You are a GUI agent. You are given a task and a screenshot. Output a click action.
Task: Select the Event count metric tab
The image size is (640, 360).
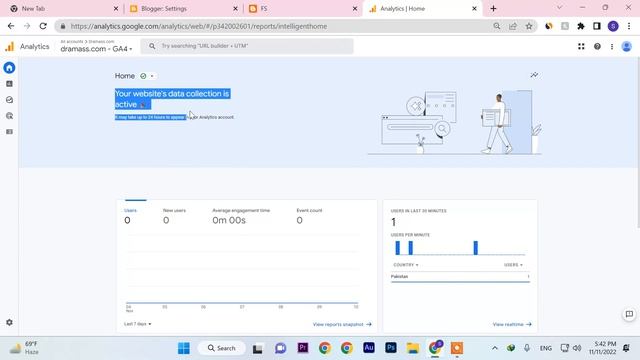pyautogui.click(x=309, y=216)
